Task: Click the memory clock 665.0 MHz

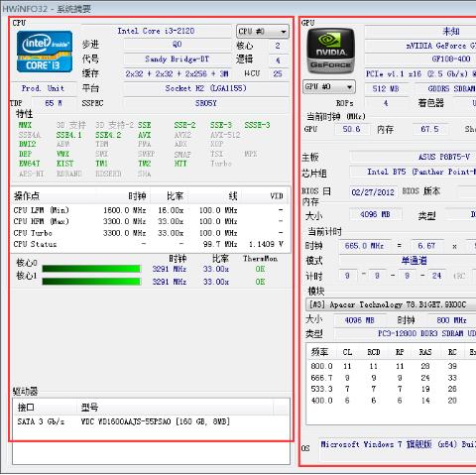Action: 364,246
